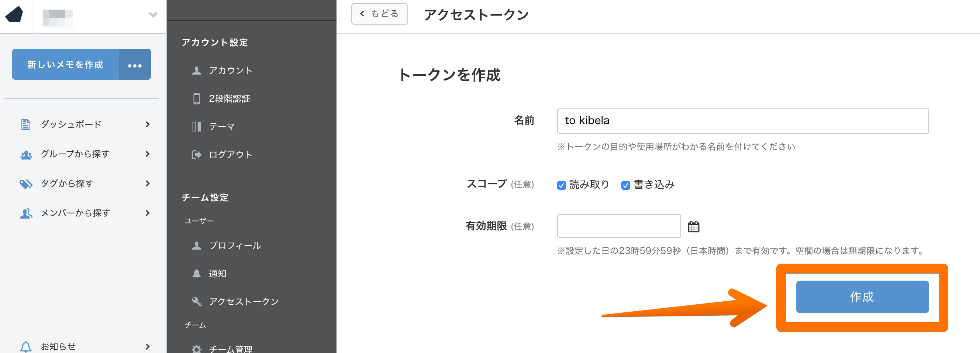
Task: Click the dashboard document icon
Action: pos(25,124)
